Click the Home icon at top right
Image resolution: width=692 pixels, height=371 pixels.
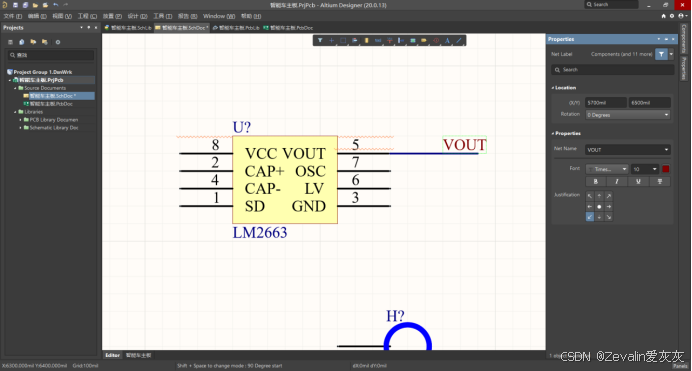pos(663,16)
